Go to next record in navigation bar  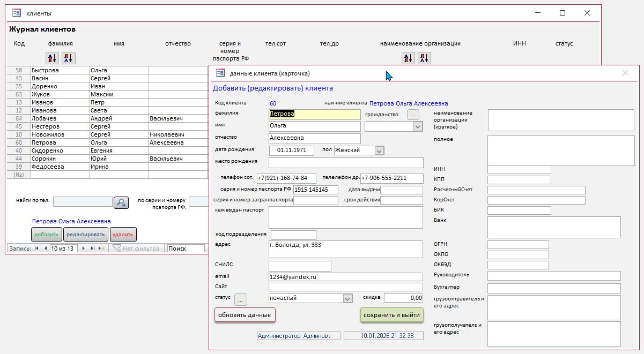(83, 248)
